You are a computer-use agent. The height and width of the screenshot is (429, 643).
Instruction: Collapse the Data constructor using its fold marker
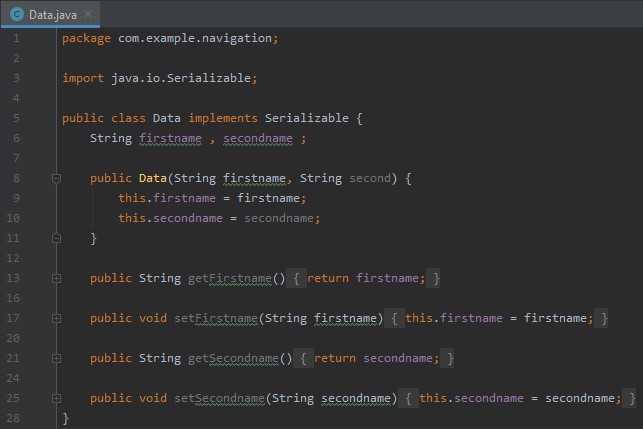click(x=57, y=178)
